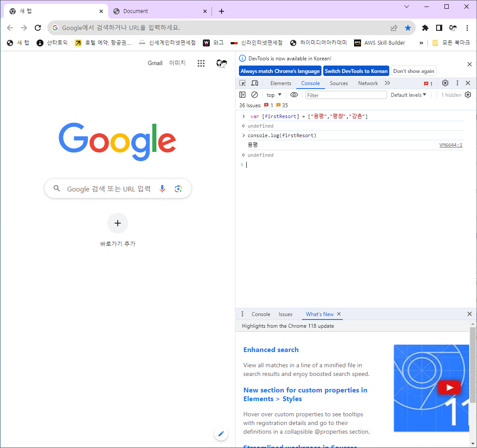This screenshot has height=448, width=477.
Task: Toggle the device toolbar icon
Action: coord(255,83)
